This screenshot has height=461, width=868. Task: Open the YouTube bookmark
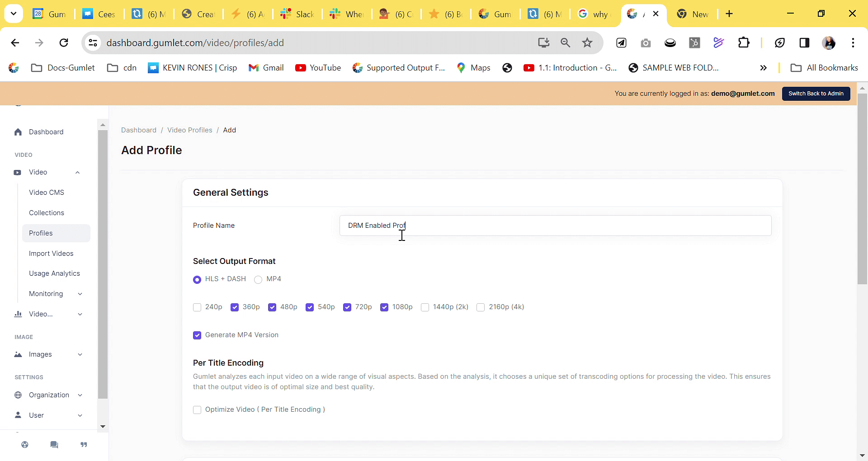[318, 68]
